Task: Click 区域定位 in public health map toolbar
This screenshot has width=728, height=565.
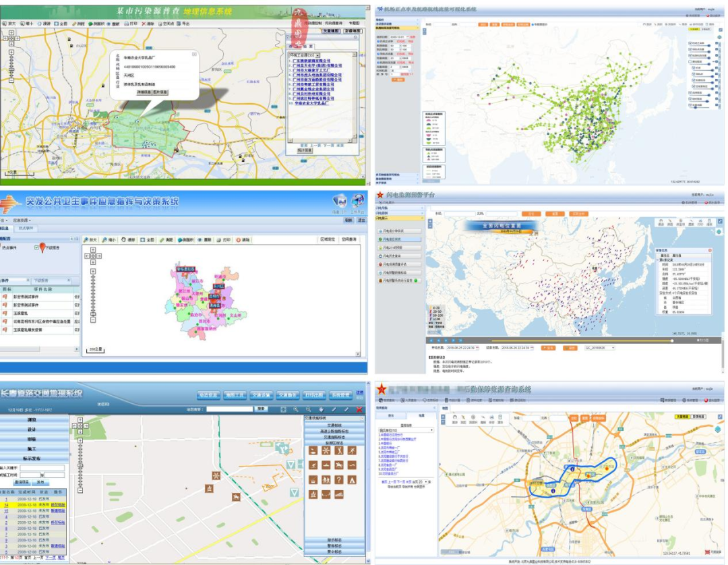Action: point(328,239)
